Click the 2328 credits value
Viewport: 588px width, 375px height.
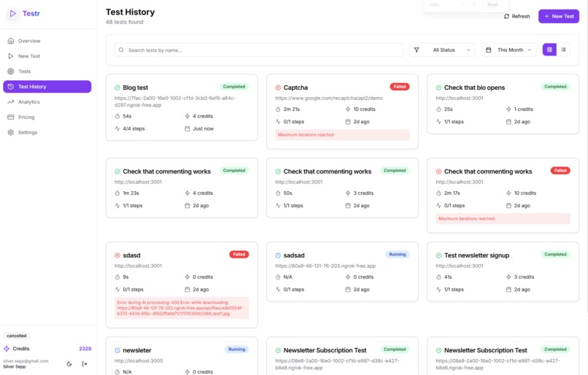[x=85, y=349]
